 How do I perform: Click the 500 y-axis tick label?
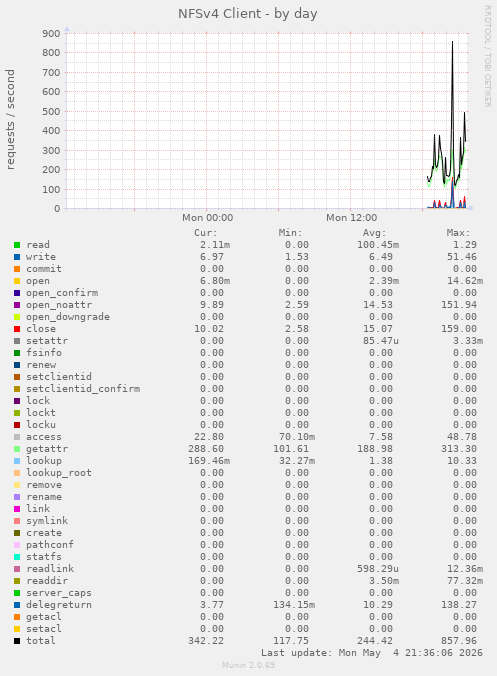click(x=51, y=111)
